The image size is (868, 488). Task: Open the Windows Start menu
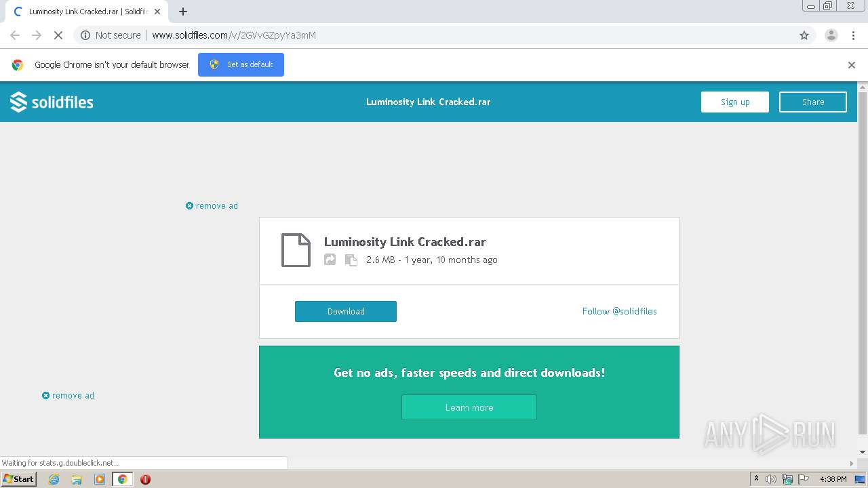19,479
